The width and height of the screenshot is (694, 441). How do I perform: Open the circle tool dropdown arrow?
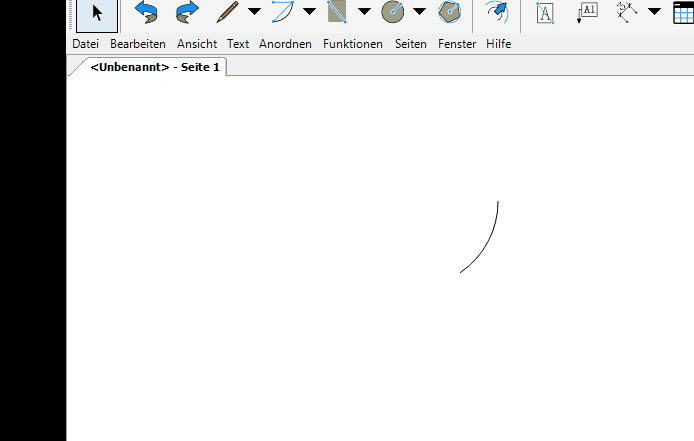(x=419, y=11)
